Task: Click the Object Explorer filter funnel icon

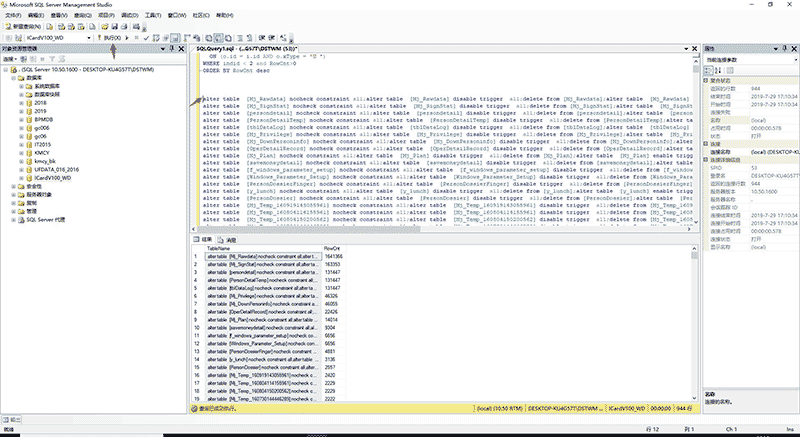Action: 52,59
